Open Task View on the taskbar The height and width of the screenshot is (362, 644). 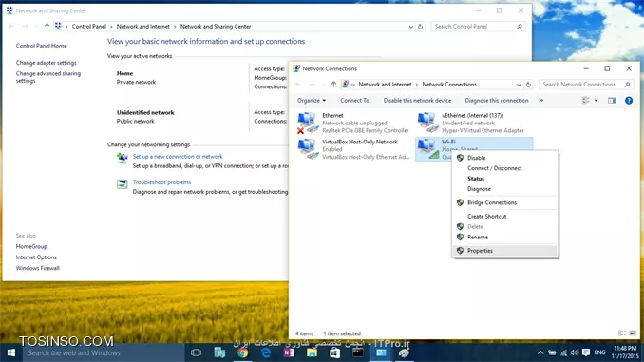click(x=197, y=352)
